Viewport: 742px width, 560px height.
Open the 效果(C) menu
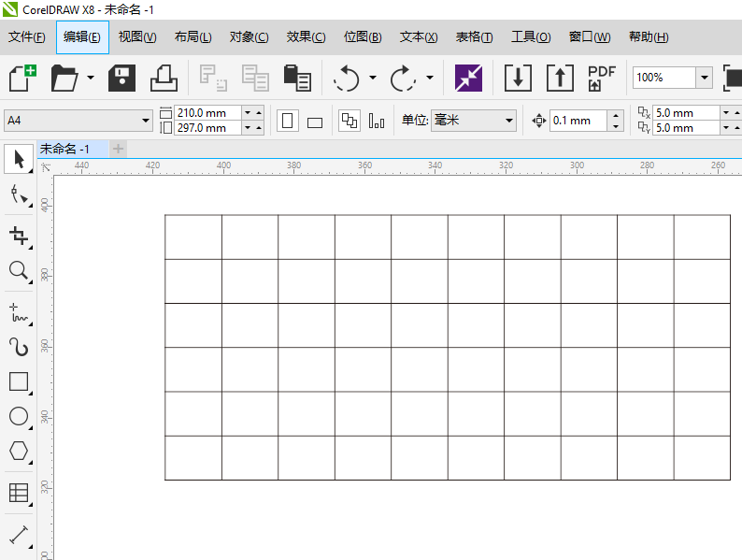(x=306, y=37)
